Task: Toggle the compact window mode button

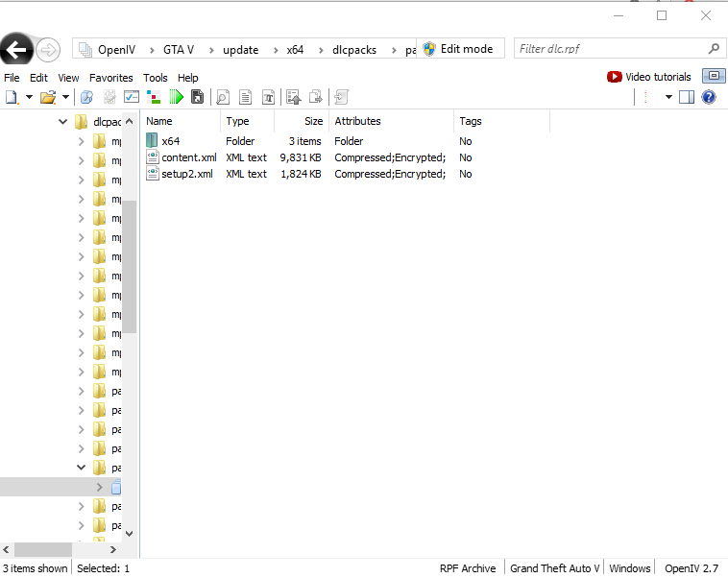Action: coord(714,76)
